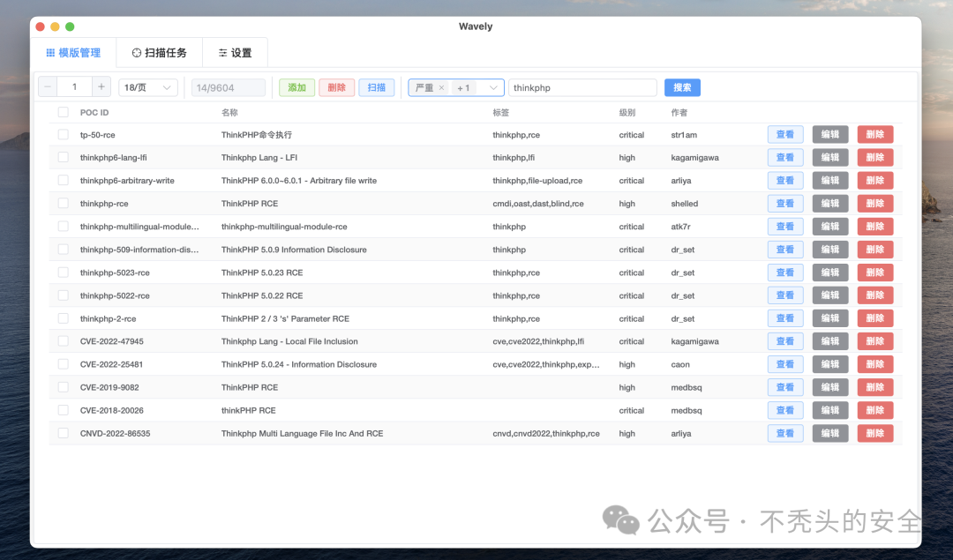This screenshot has width=953, height=560.
Task: Click the author atk7r
Action: (x=680, y=227)
